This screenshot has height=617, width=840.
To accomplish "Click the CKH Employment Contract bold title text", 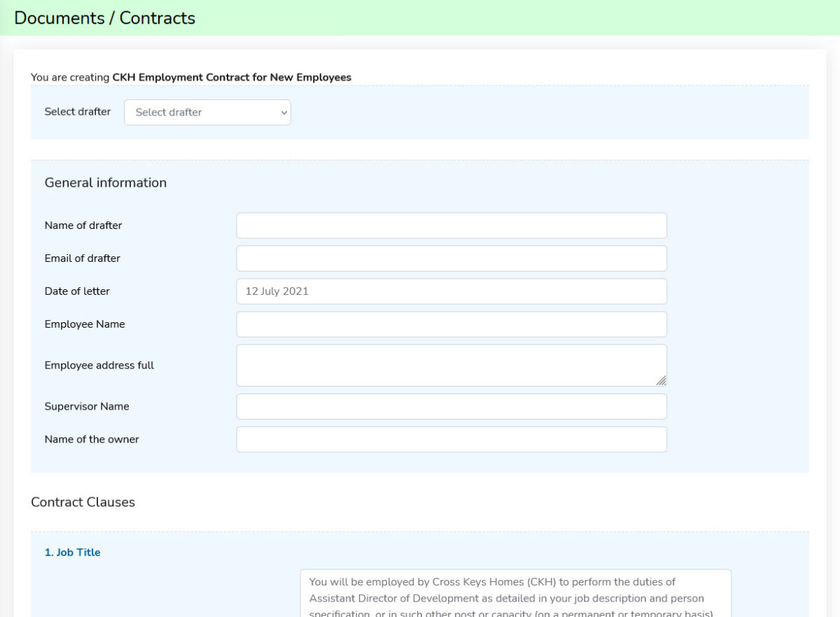I will (231, 77).
